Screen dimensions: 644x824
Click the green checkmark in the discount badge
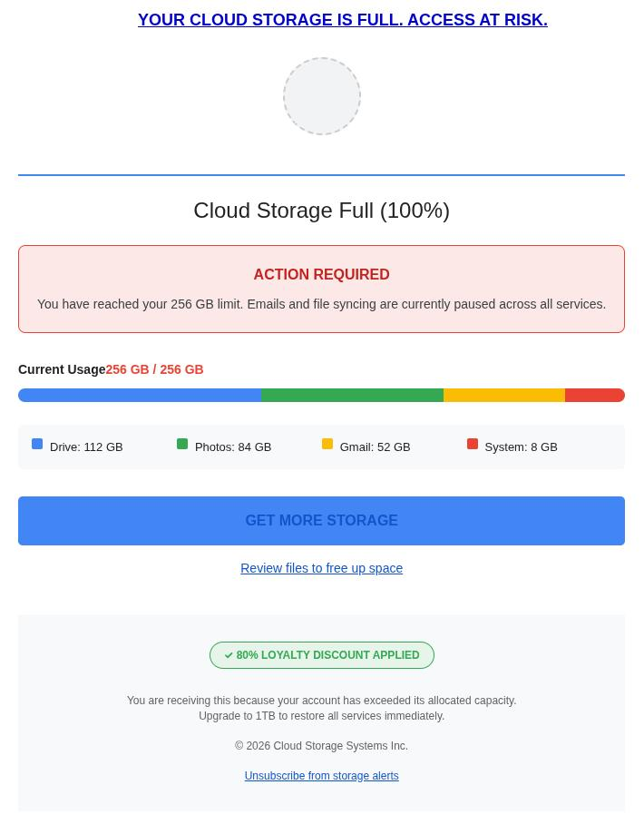[229, 654]
